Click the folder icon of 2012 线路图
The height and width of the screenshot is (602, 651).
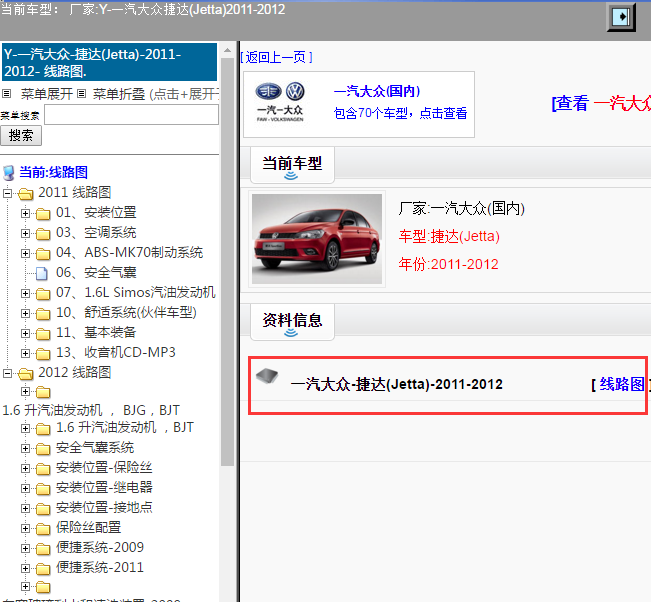(x=26, y=373)
